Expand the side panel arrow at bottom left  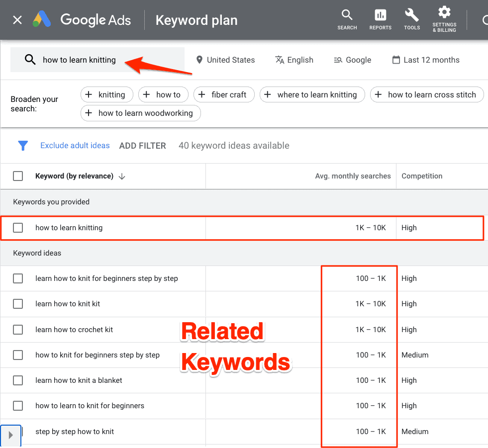tap(10, 435)
